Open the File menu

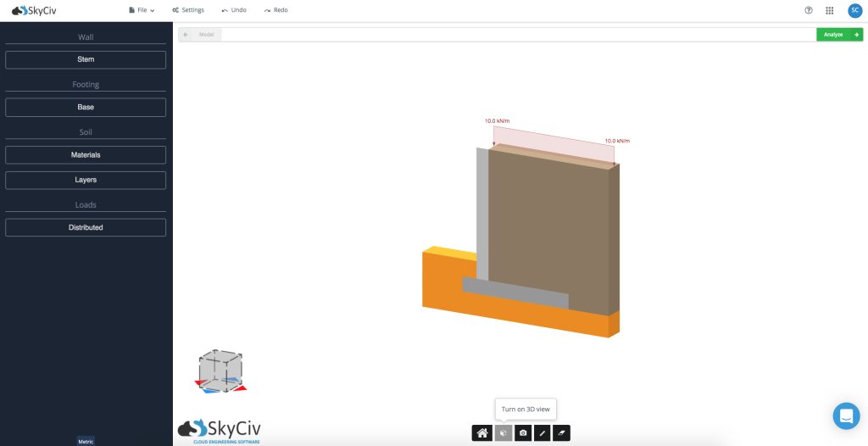point(142,10)
